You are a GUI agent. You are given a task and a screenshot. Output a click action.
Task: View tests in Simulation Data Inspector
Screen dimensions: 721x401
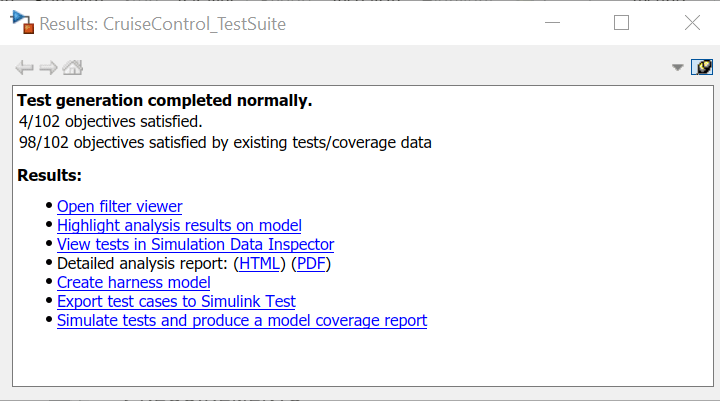click(195, 244)
